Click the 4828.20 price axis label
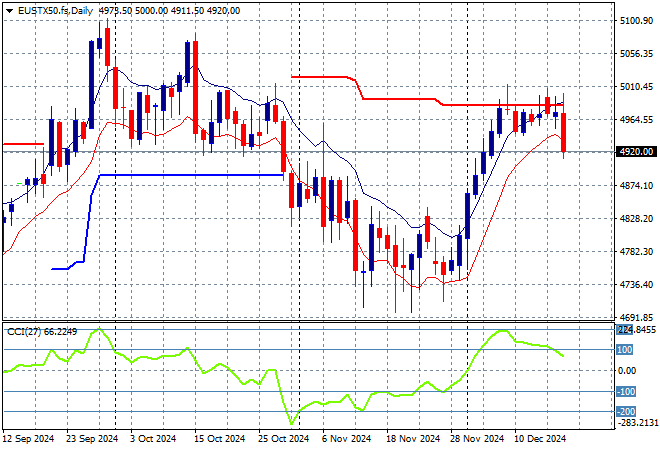This screenshot has height=450, width=660. [x=636, y=219]
